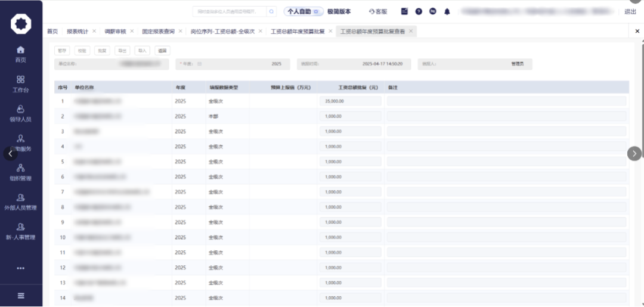Open 外部人员管理 in the sidebar
This screenshot has width=644, height=307.
point(20,197)
